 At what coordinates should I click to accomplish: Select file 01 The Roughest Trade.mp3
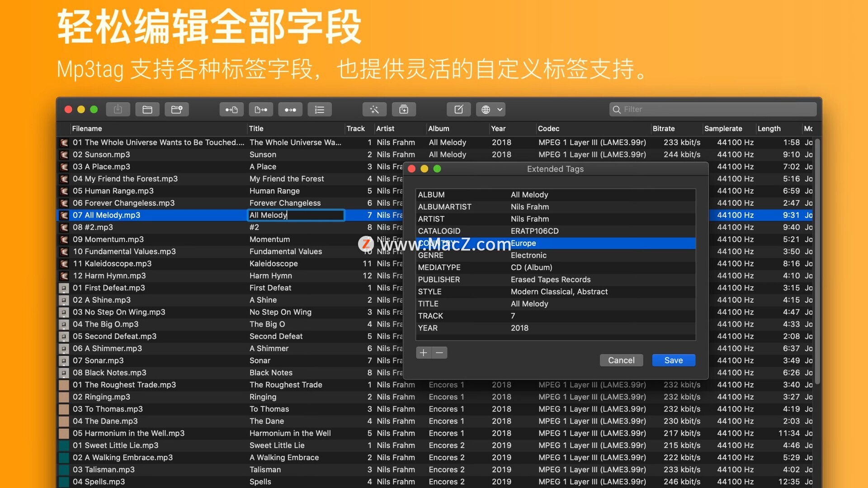tap(124, 385)
